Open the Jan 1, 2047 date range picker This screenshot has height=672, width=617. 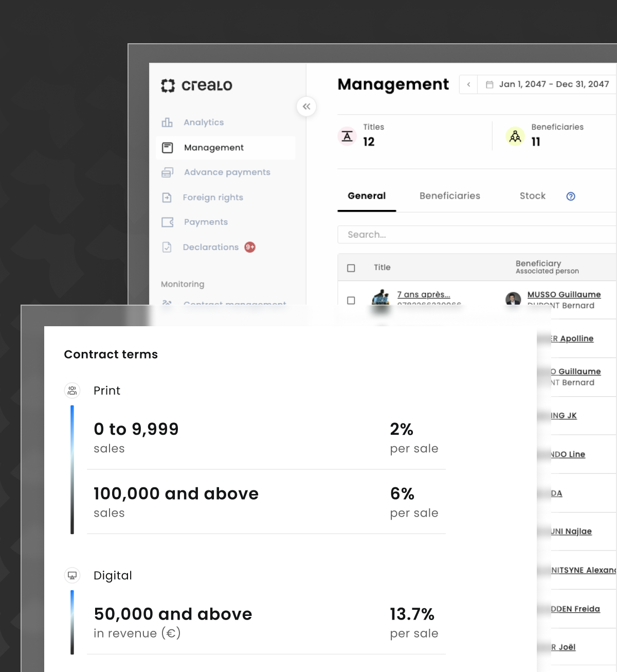pyautogui.click(x=548, y=84)
